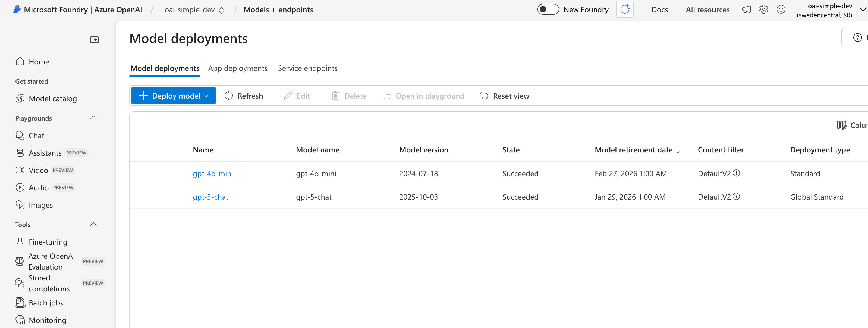Open Batch jobs
Screen dimensions: 868x328
coord(39,303)
